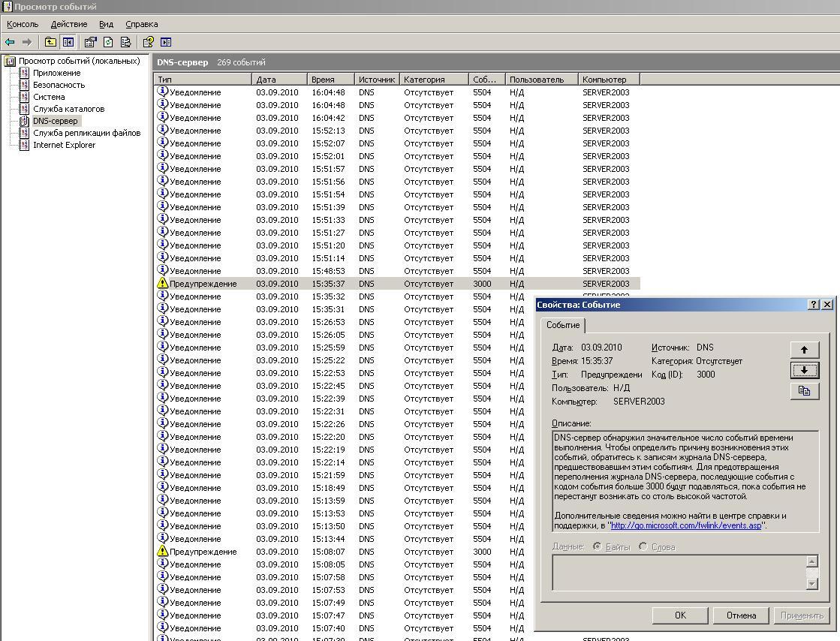Toggle the action pane toolbar icon
This screenshot has width=840, height=641.
pyautogui.click(x=166, y=42)
